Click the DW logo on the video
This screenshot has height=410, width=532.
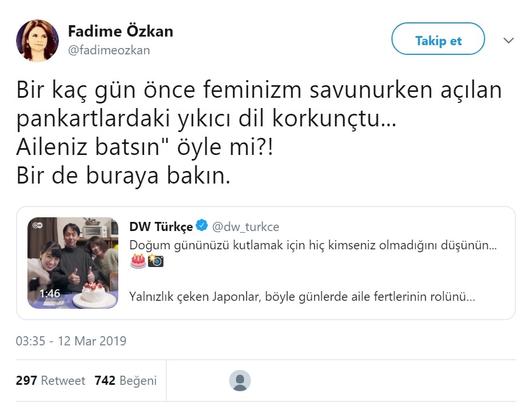pos(38,226)
